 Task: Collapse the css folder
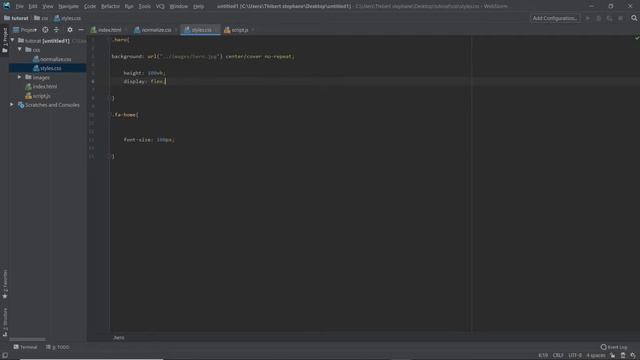(20, 49)
